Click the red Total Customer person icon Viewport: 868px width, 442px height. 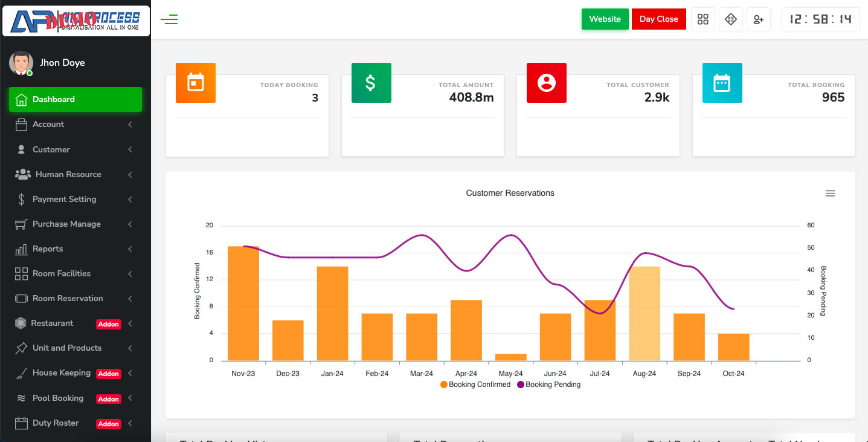(x=547, y=82)
